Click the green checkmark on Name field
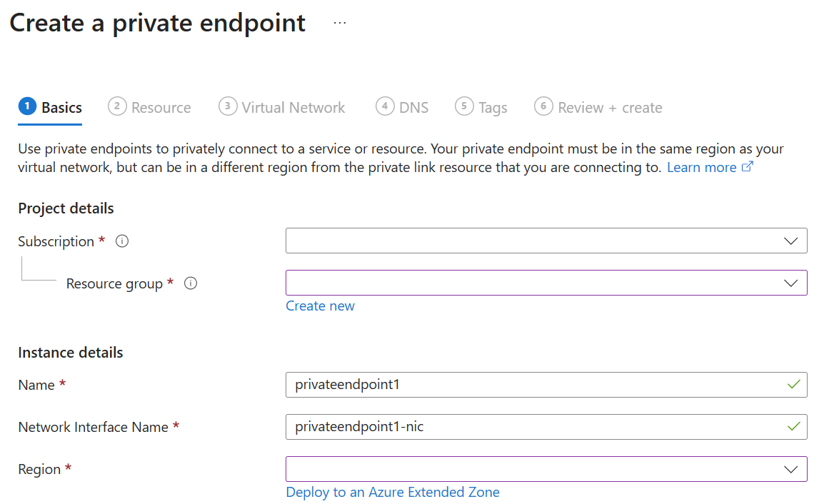The image size is (834, 504). coord(795,385)
